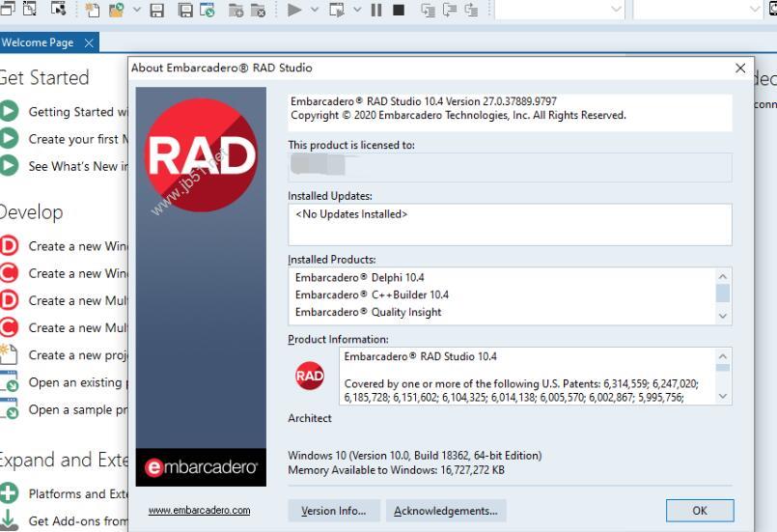Image resolution: width=777 pixels, height=532 pixels.
Task: Expand the Run Without Debugging dropdown arrow
Action: click(x=357, y=10)
